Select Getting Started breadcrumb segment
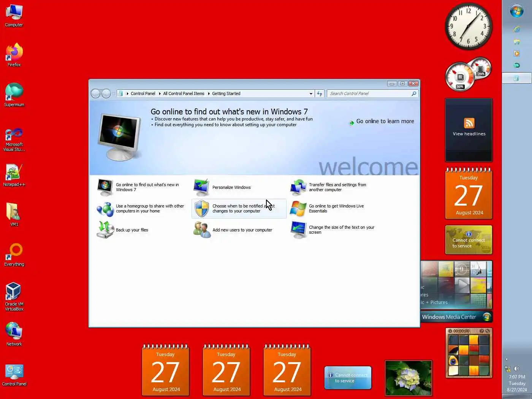Screen dimensions: 532x399 [226, 93]
